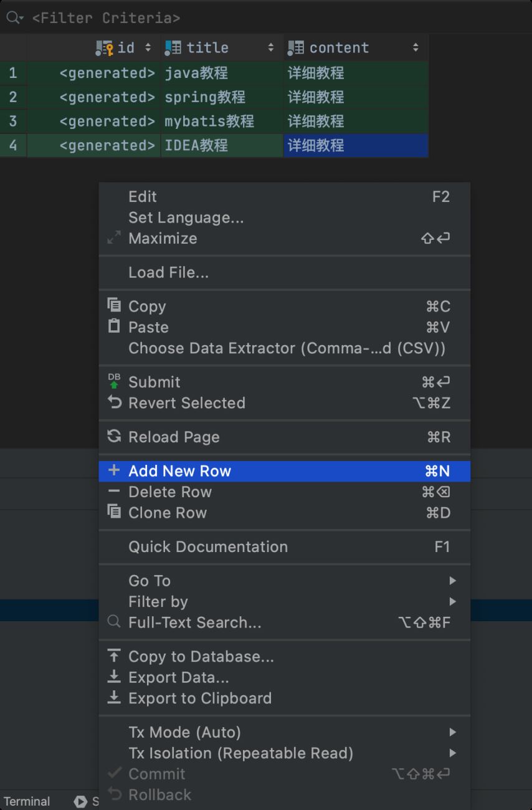Image resolution: width=532 pixels, height=810 pixels.
Task: Click the Delete Row minus icon
Action: point(114,492)
